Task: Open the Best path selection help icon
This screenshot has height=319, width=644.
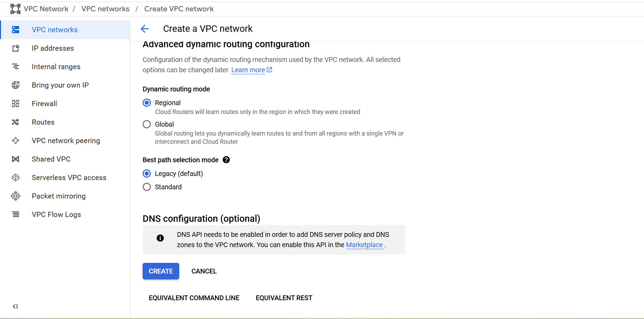Action: [226, 160]
